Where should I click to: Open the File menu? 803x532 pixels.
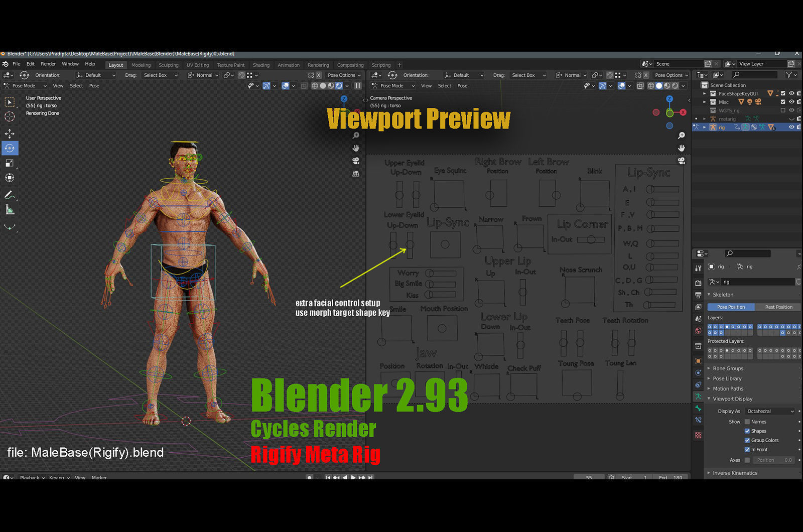click(x=17, y=64)
